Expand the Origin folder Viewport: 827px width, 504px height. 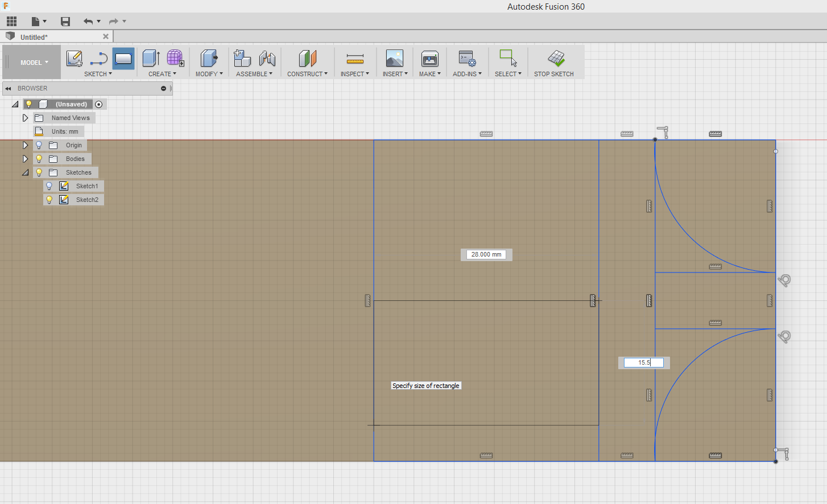[x=25, y=145]
